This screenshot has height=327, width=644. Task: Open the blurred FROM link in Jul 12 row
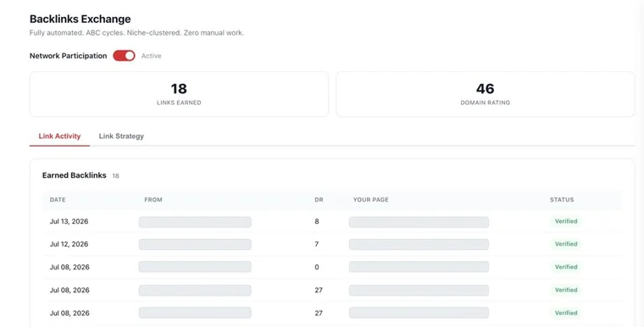tap(195, 245)
